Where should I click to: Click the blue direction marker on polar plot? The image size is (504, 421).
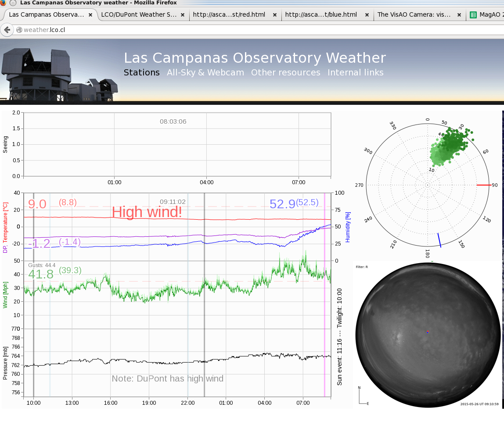click(x=439, y=240)
